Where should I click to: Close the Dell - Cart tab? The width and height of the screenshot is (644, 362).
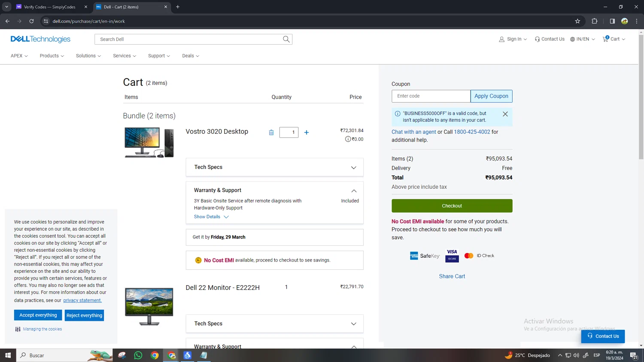[166, 7]
